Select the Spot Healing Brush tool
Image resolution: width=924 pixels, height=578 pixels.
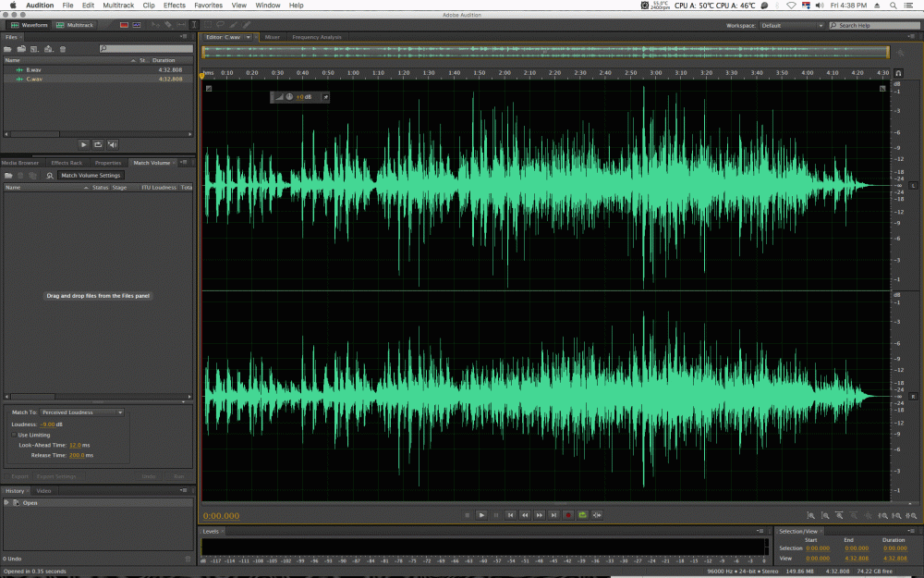pyautogui.click(x=247, y=25)
